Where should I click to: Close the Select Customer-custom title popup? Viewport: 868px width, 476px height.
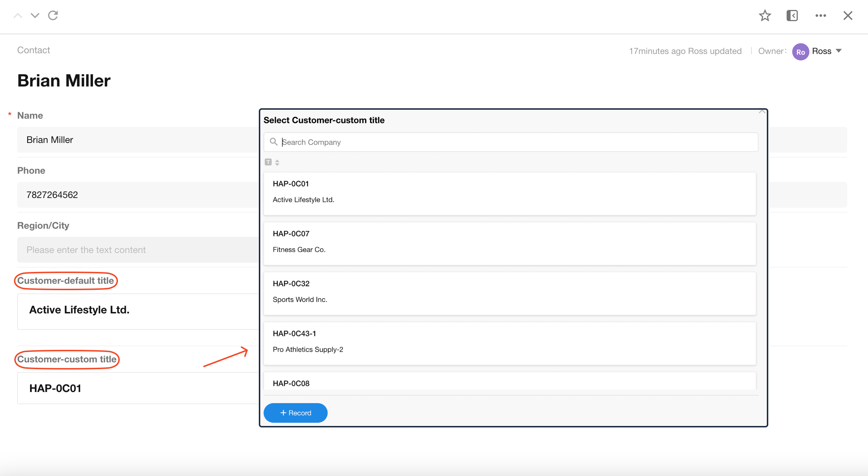click(x=762, y=111)
